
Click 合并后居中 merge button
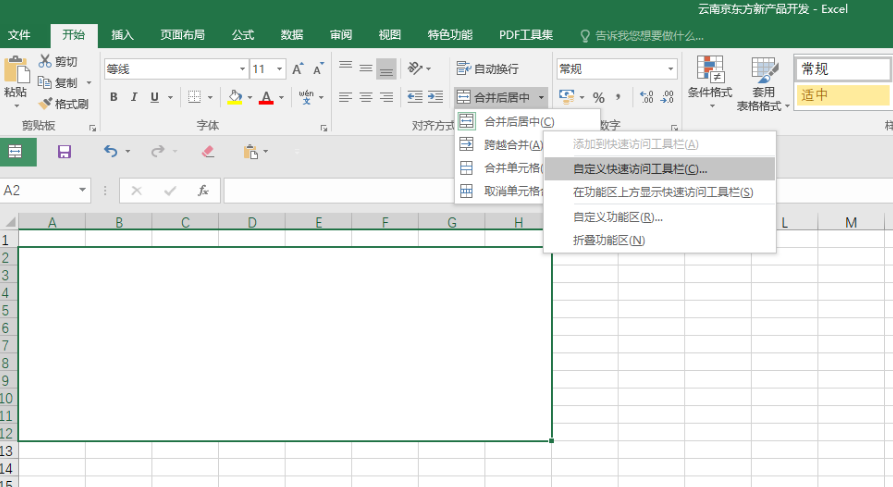click(x=494, y=97)
